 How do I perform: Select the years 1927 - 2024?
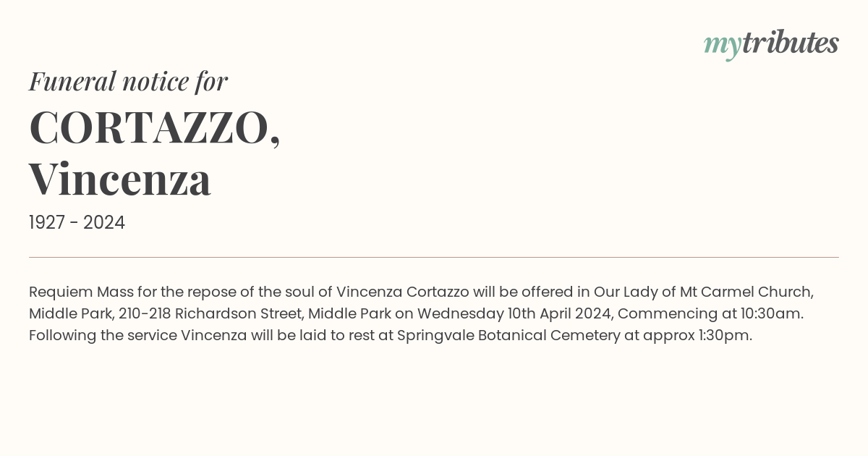[77, 223]
